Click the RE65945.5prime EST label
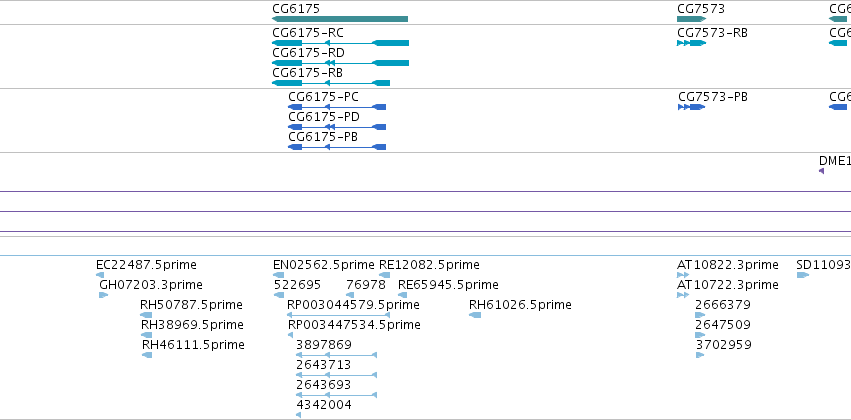The image size is (851, 420). pyautogui.click(x=448, y=285)
